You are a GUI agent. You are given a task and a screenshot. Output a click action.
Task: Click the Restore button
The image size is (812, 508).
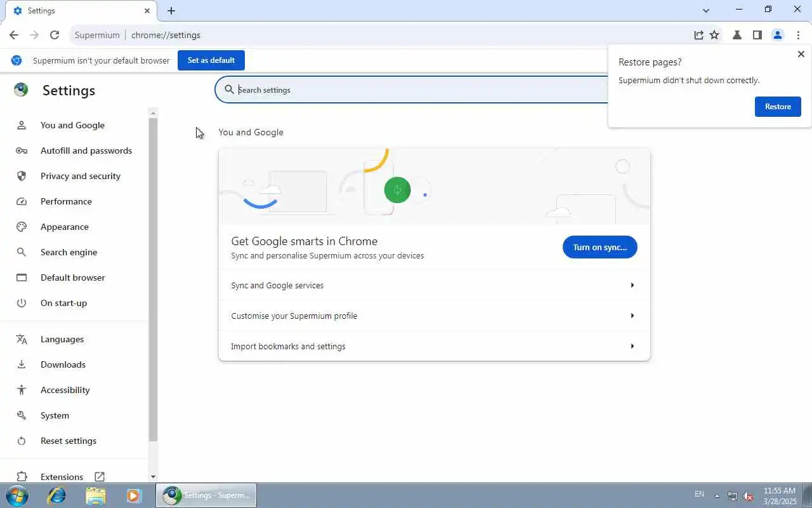coord(778,107)
